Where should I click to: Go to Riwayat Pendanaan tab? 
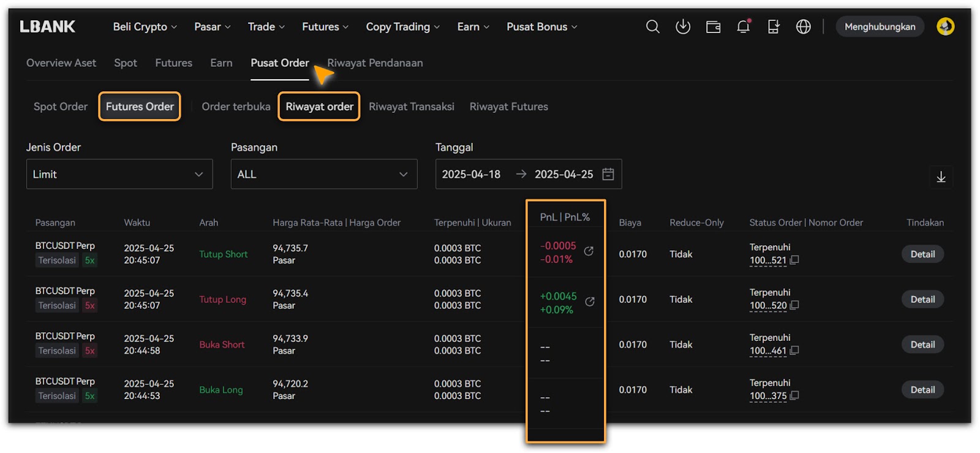(x=375, y=63)
